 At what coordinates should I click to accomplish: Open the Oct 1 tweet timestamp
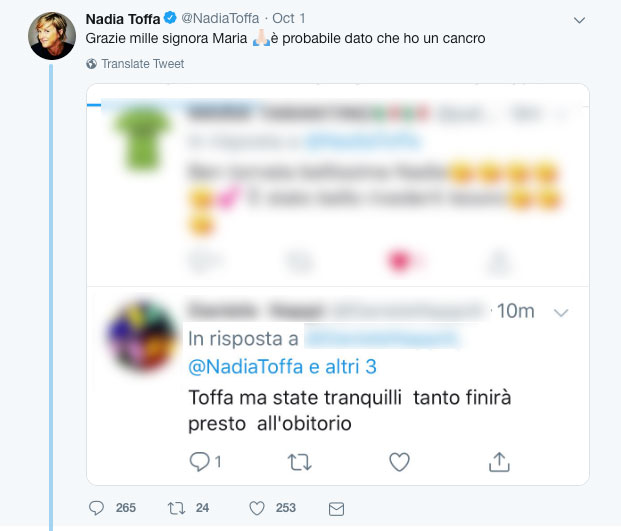(289, 19)
